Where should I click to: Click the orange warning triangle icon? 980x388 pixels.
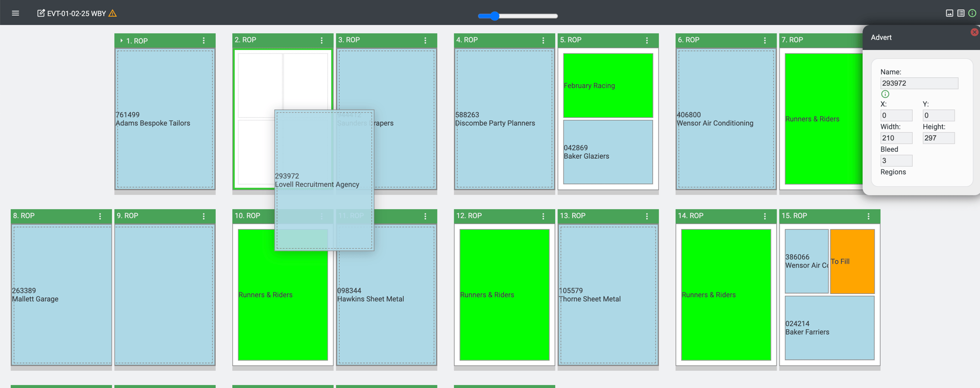(x=113, y=13)
